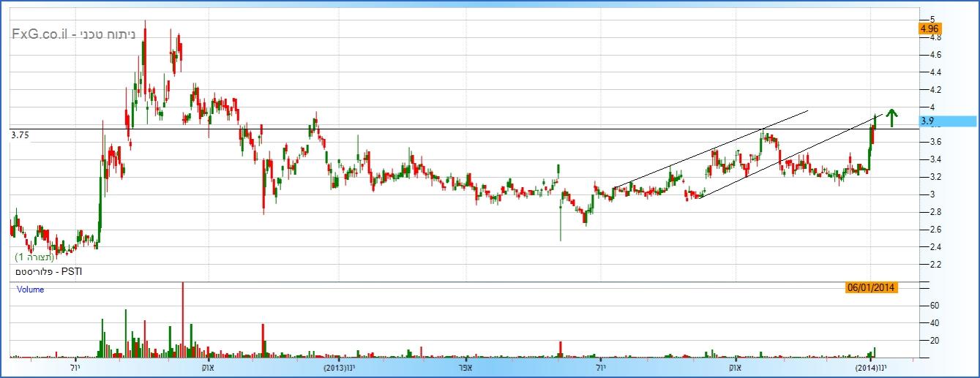Click the 60 volume axis tick
This screenshot has width=980, height=378.
[935, 306]
